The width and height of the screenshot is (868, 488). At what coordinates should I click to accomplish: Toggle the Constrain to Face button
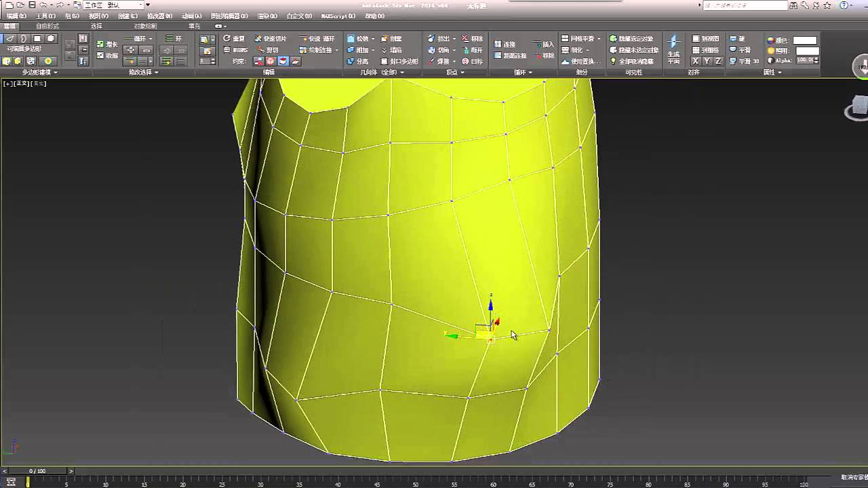pyautogui.click(x=283, y=61)
